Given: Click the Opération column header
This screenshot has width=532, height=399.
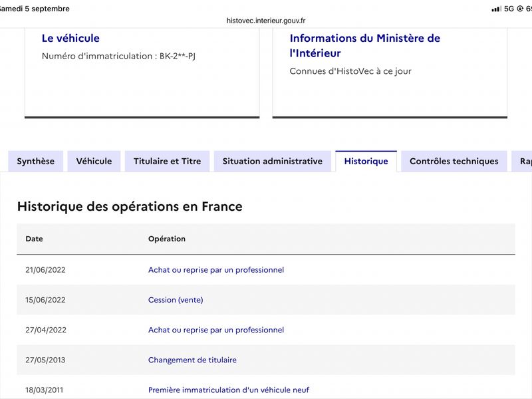Looking at the screenshot, I should pyautogui.click(x=167, y=239).
